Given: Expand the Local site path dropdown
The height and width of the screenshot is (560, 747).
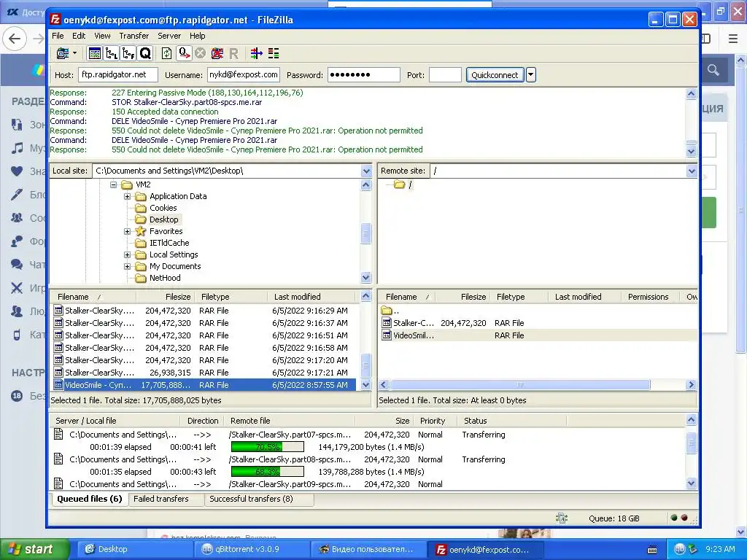Looking at the screenshot, I should click(366, 171).
